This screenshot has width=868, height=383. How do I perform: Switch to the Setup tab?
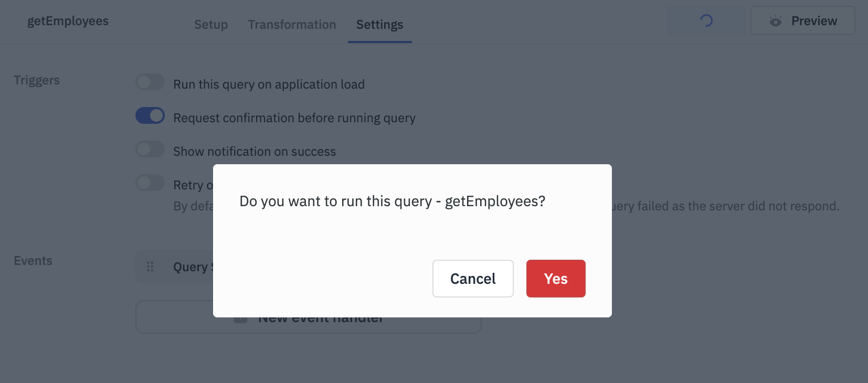pos(210,25)
